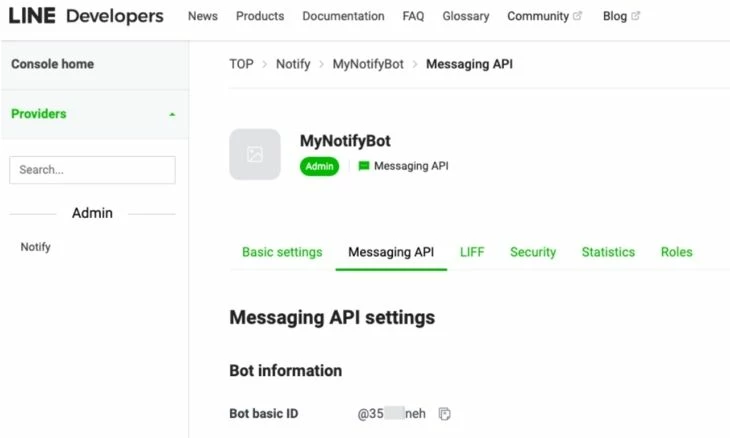730x438 pixels.
Task: Select the Messaging API tab
Action: point(391,252)
